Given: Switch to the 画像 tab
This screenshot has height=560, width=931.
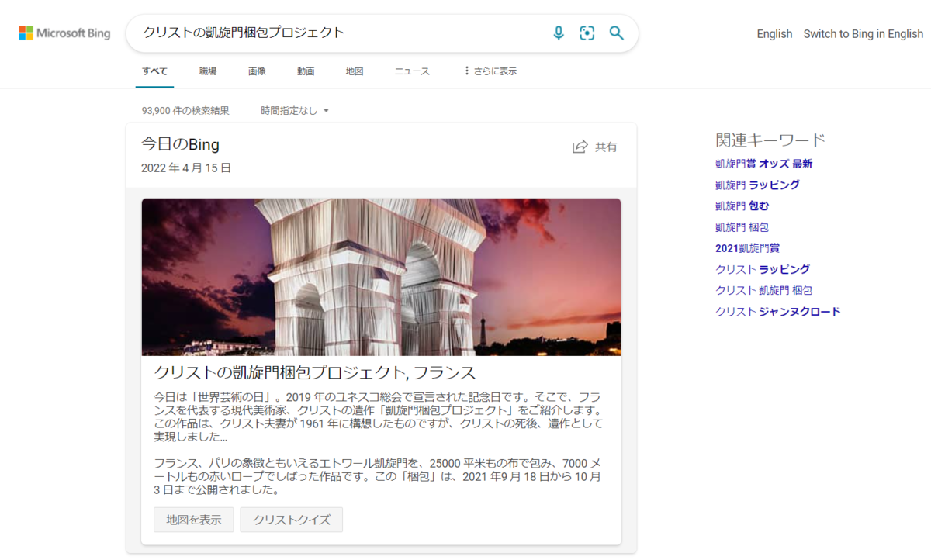Looking at the screenshot, I should [x=257, y=71].
